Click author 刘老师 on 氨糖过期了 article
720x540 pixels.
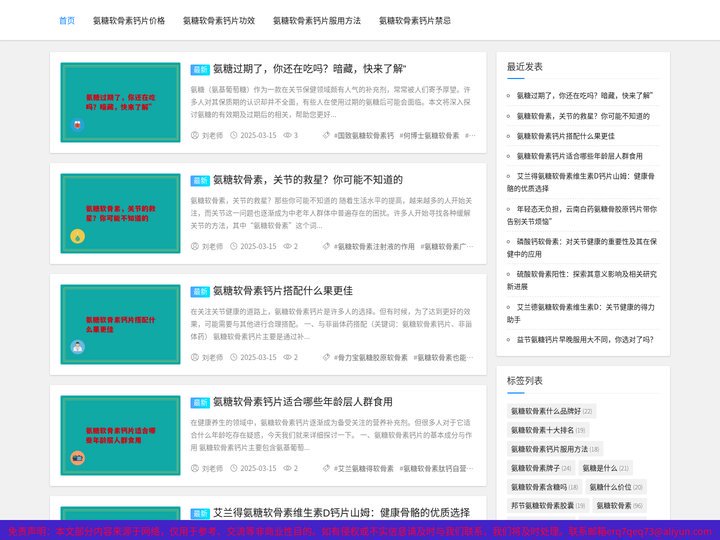212,135
